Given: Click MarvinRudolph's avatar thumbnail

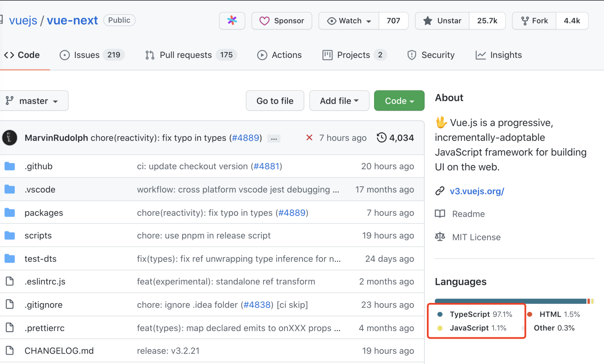Looking at the screenshot, I should [x=10, y=138].
